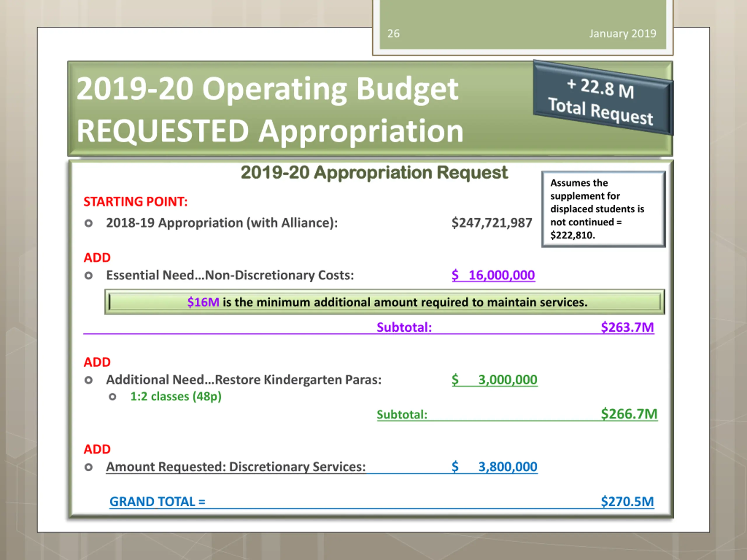Click the GRAND TOTAL label
Image resolution: width=747 pixels, height=560 pixels.
point(157,502)
